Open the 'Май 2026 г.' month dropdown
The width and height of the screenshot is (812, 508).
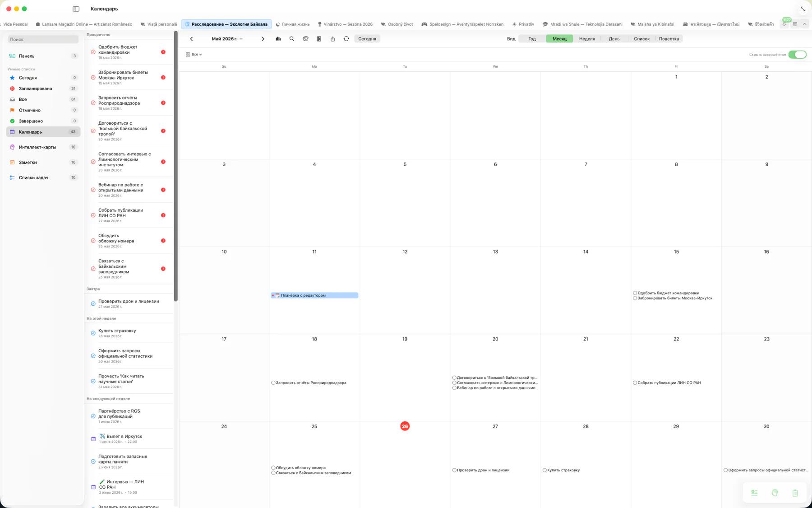tap(227, 39)
